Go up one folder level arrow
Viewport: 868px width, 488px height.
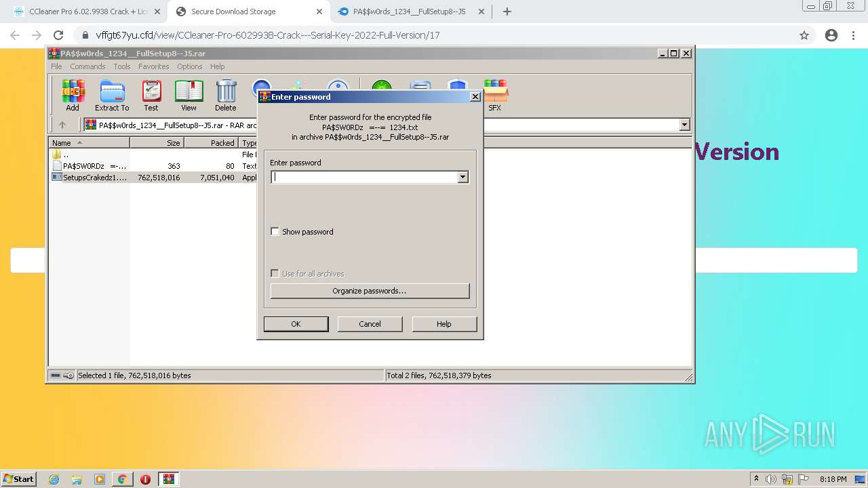[x=62, y=125]
